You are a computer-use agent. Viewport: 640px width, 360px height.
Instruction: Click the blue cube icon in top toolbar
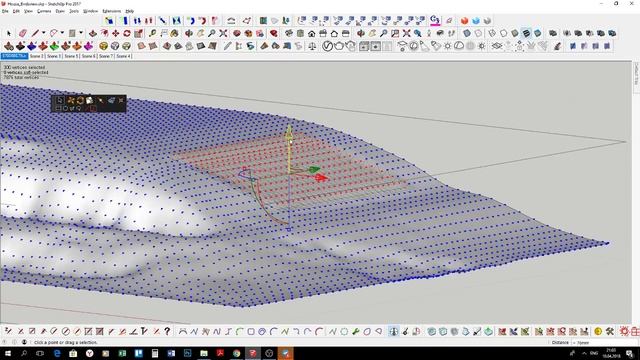pyautogui.click(x=476, y=20)
